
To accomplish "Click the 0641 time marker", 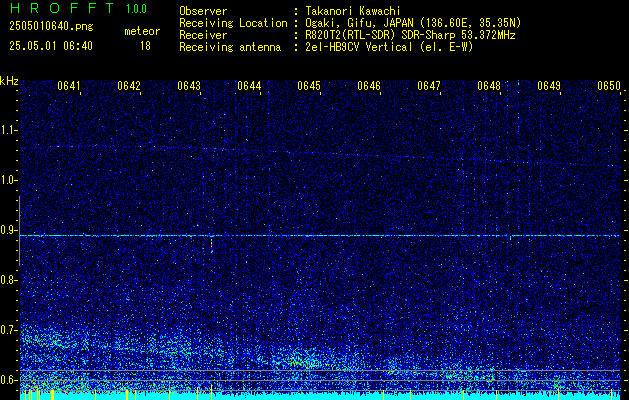I will [x=69, y=86].
